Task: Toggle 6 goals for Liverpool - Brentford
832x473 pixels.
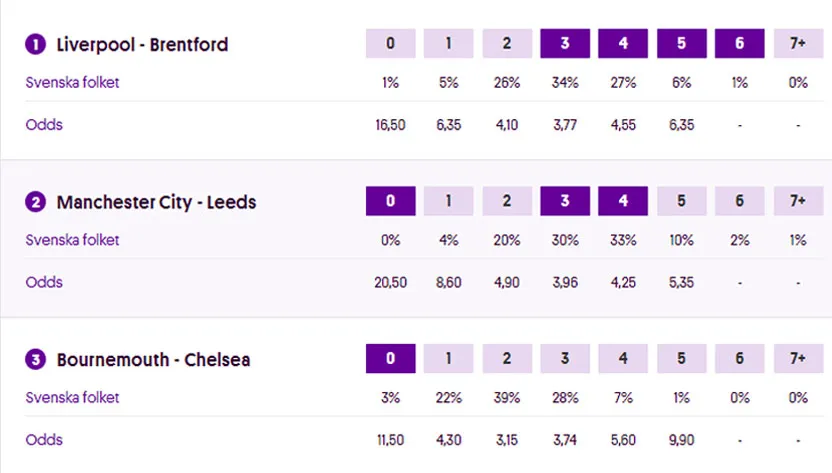Action: [x=740, y=44]
